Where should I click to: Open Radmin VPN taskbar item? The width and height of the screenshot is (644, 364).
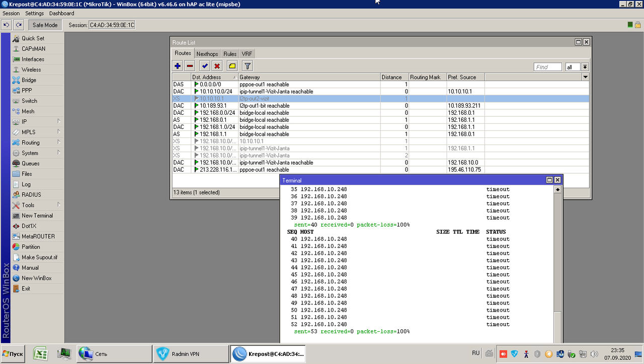(x=190, y=354)
